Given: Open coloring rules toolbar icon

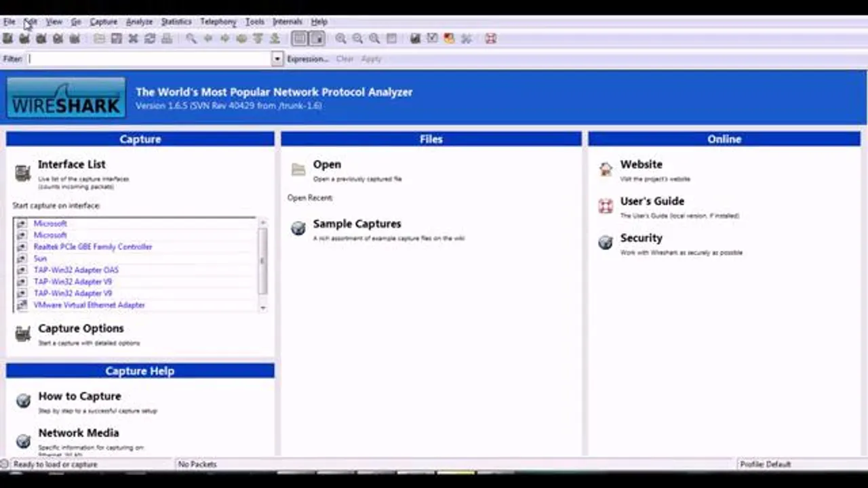Looking at the screenshot, I should pos(449,39).
